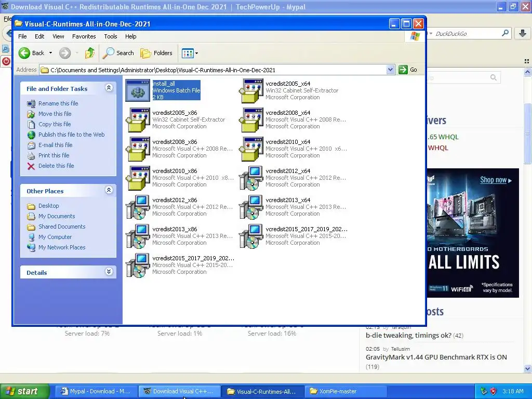Select the vcredist2012_x86 installer icon

pyautogui.click(x=138, y=207)
